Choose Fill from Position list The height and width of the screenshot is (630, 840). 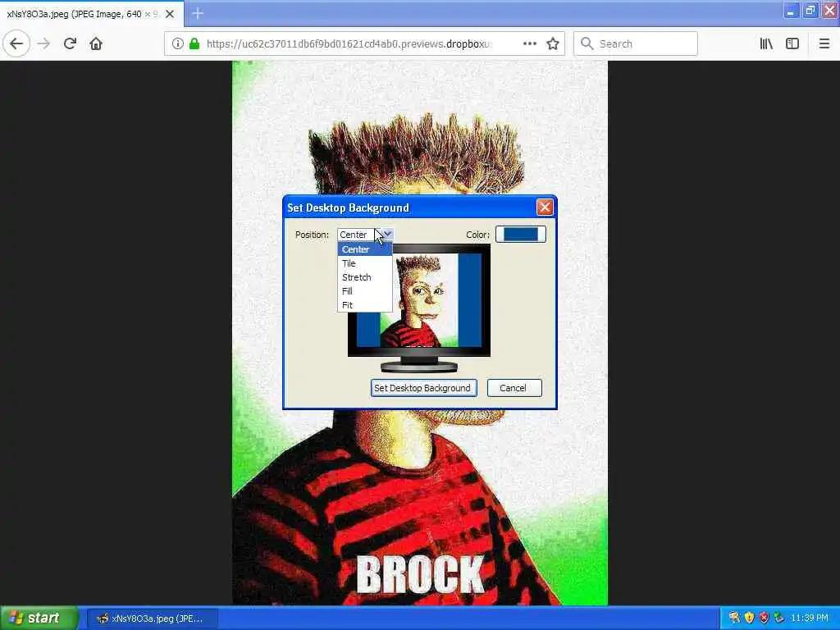coord(365,291)
